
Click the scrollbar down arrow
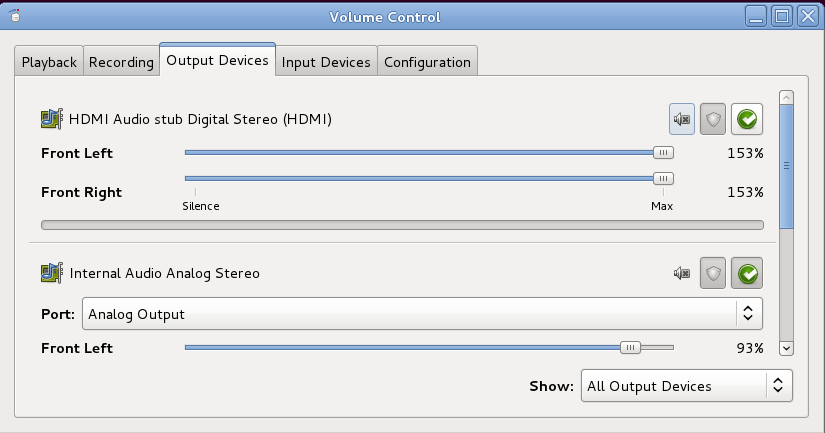tap(786, 348)
